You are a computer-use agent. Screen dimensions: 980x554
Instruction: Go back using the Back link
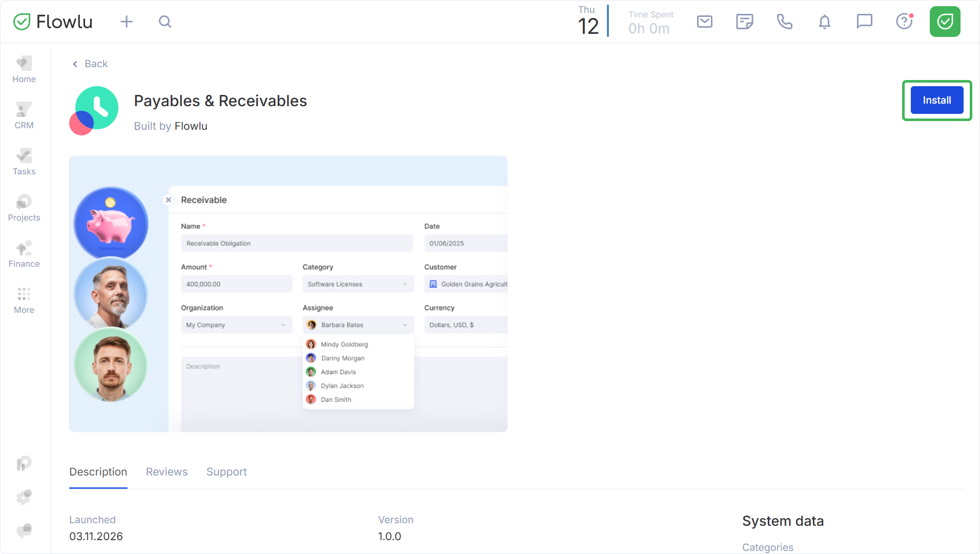90,64
